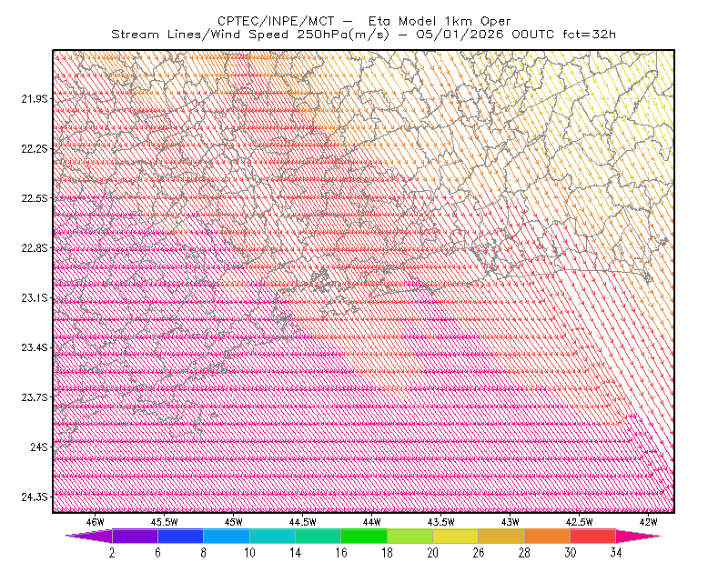728x562 pixels.
Task: Click the dark blue 6–8 legend segment
Action: tap(180, 536)
